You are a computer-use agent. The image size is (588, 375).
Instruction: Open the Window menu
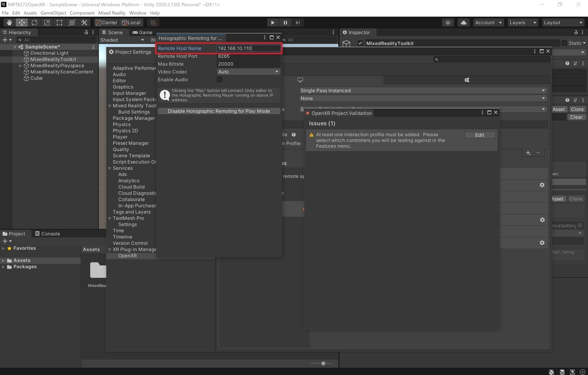[138, 13]
